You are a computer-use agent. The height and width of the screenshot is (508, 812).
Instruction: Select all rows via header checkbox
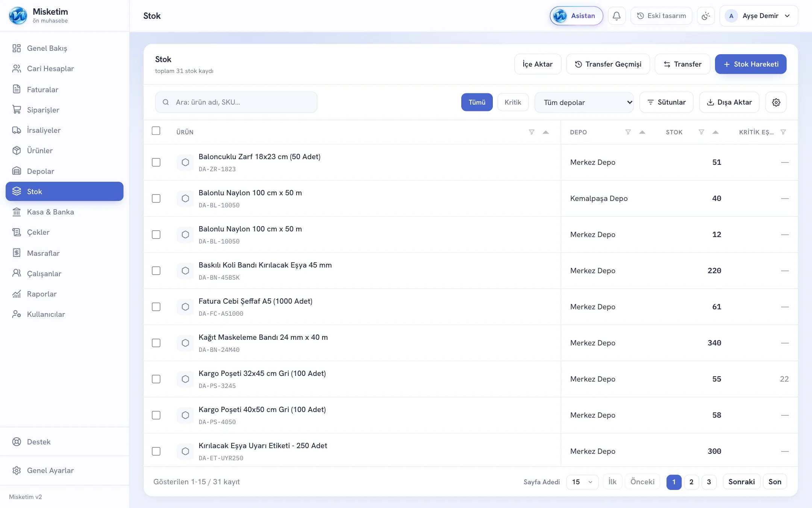(x=156, y=131)
